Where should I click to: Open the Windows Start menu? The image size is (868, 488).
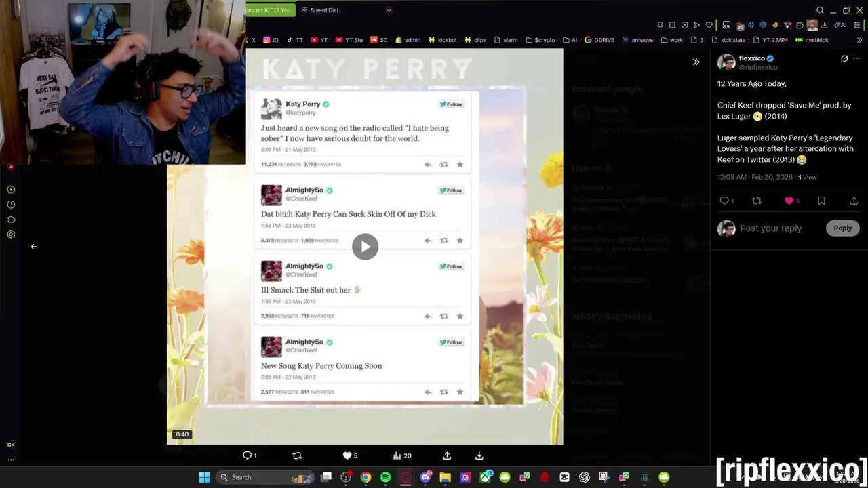[204, 477]
